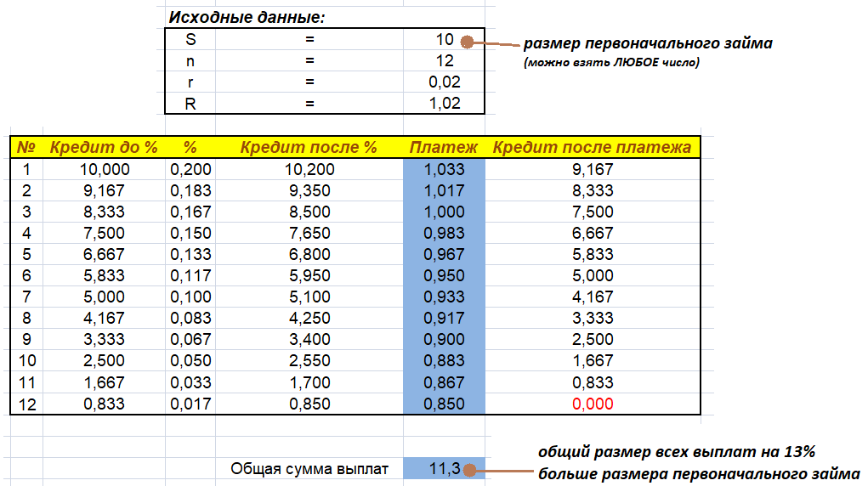Select the r value cell 0,02

coord(445,82)
